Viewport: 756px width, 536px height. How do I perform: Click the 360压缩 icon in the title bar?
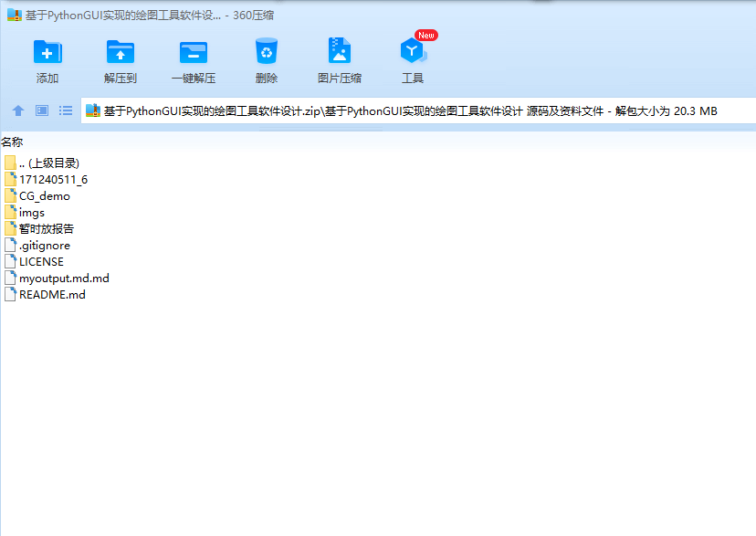pyautogui.click(x=15, y=15)
